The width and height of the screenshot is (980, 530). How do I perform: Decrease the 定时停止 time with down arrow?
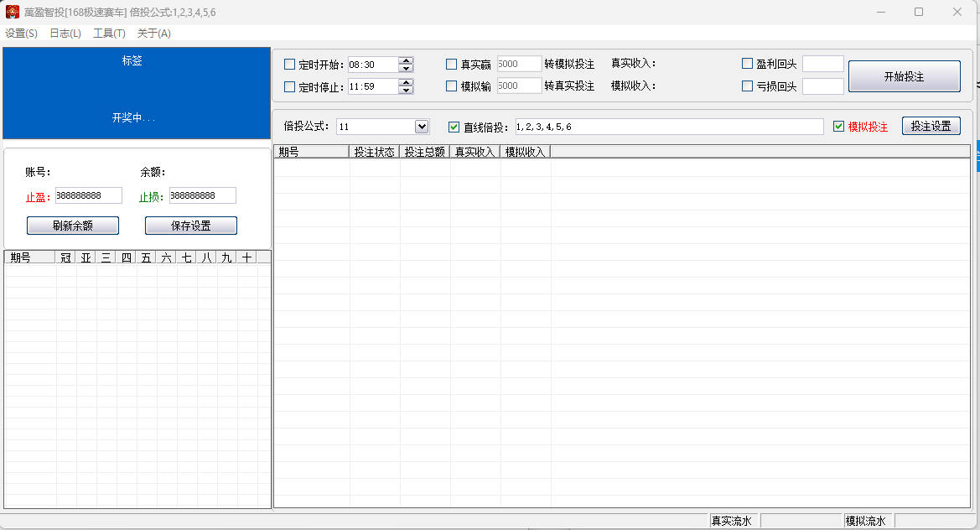407,91
